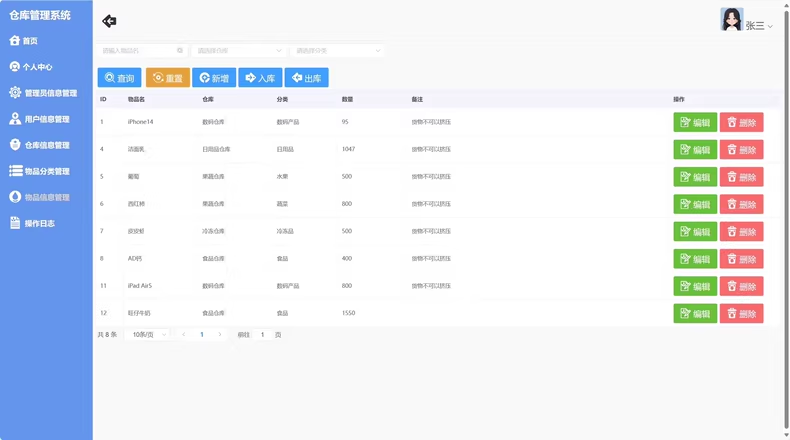
Task: Go to 个人中心 in the sidebar
Action: 37,67
